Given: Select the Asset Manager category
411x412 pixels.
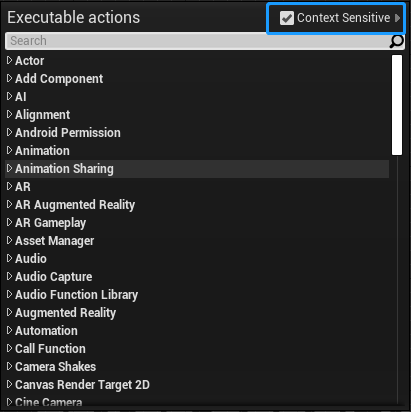Looking at the screenshot, I should coord(55,241).
